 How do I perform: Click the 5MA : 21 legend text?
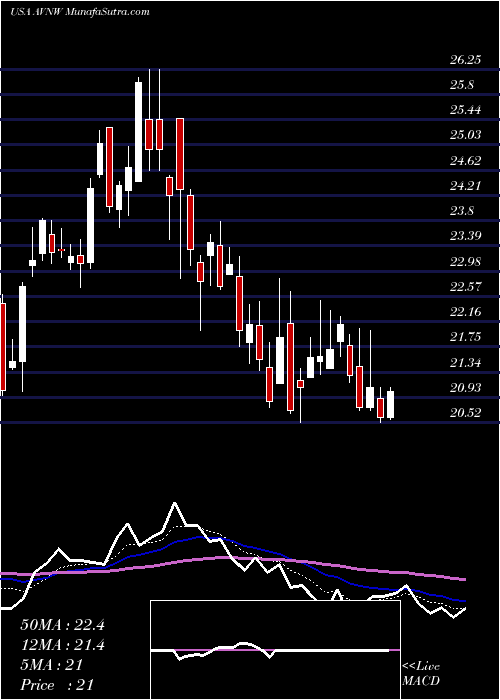[52, 665]
